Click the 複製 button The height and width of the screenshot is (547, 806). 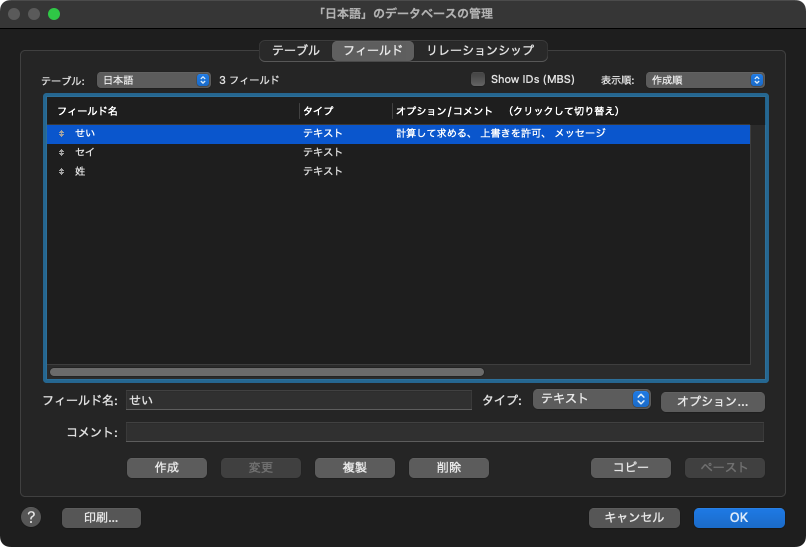(355, 468)
